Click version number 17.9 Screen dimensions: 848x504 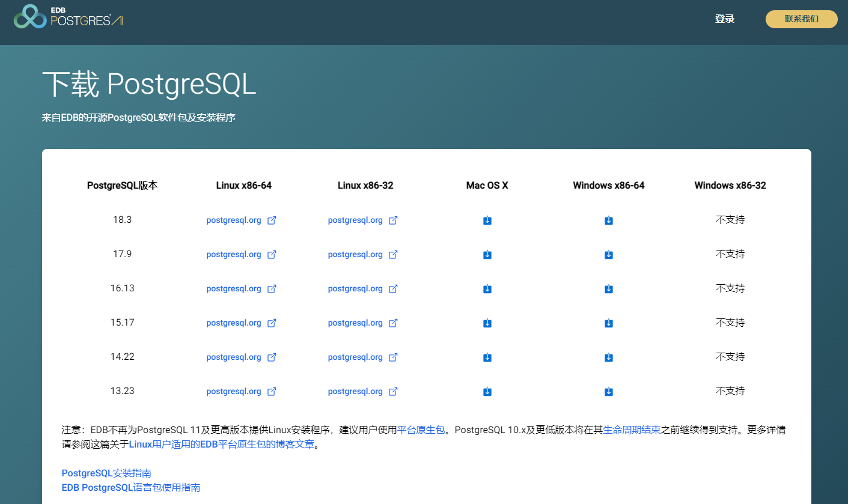click(123, 254)
